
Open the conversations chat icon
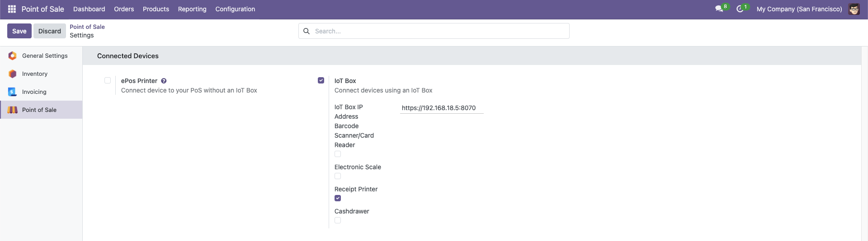[x=719, y=9]
